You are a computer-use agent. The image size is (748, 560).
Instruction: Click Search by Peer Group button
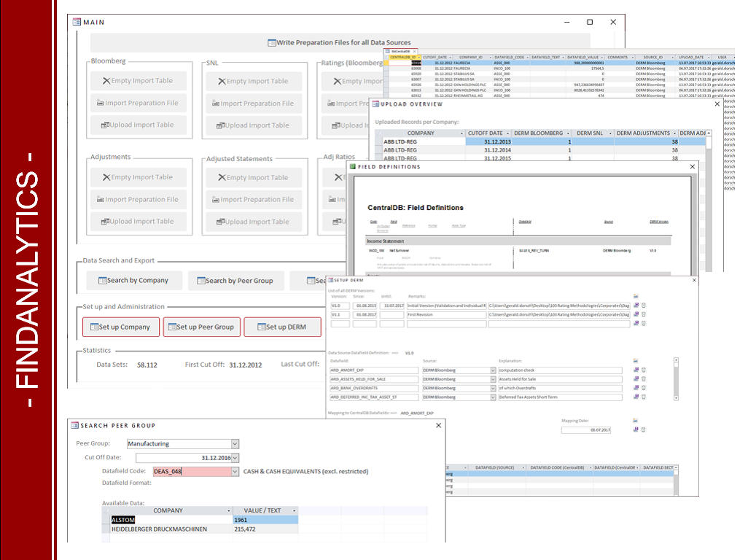(x=234, y=281)
